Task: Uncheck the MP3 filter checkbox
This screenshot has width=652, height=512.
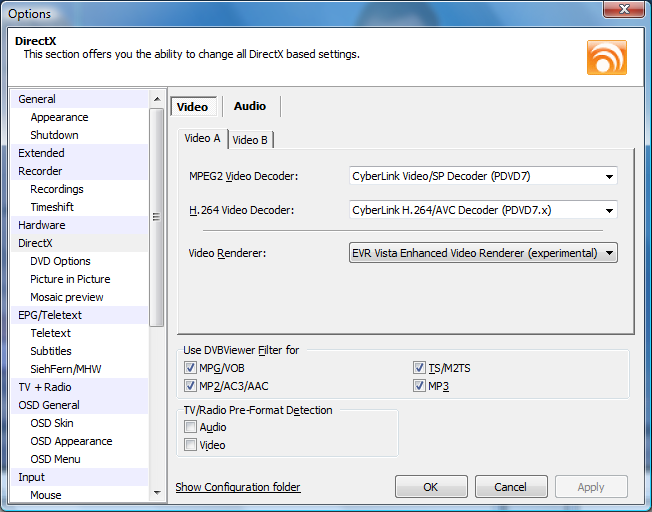Action: pyautogui.click(x=419, y=386)
